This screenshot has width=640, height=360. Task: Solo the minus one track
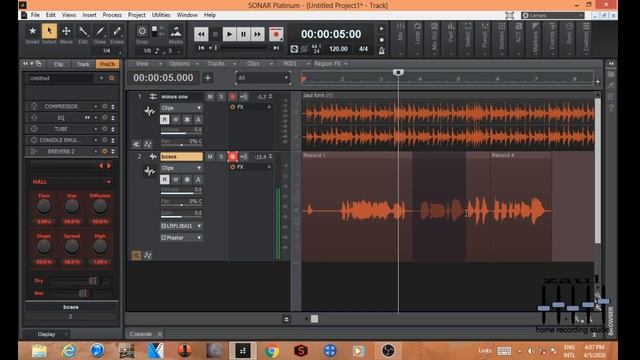[x=221, y=97]
